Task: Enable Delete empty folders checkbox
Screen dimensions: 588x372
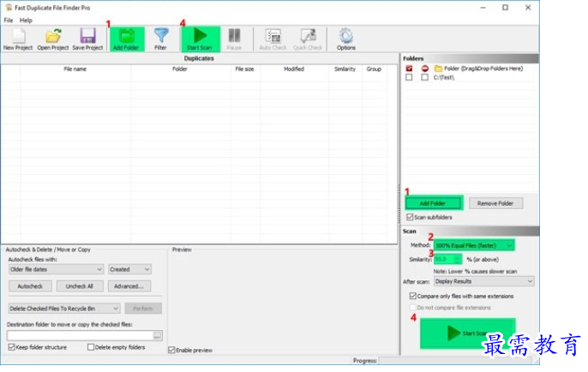Action: [x=91, y=347]
